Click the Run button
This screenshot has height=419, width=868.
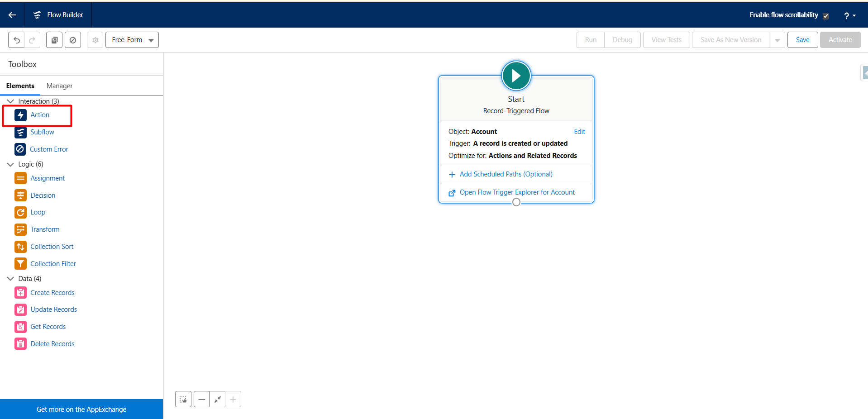coord(591,40)
